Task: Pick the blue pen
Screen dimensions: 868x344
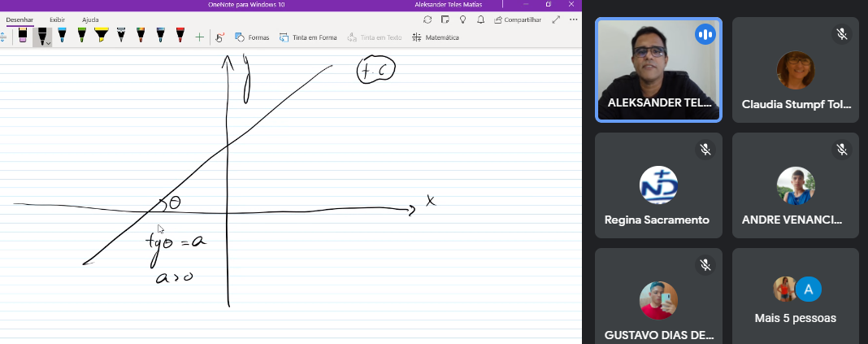Action: pos(62,36)
